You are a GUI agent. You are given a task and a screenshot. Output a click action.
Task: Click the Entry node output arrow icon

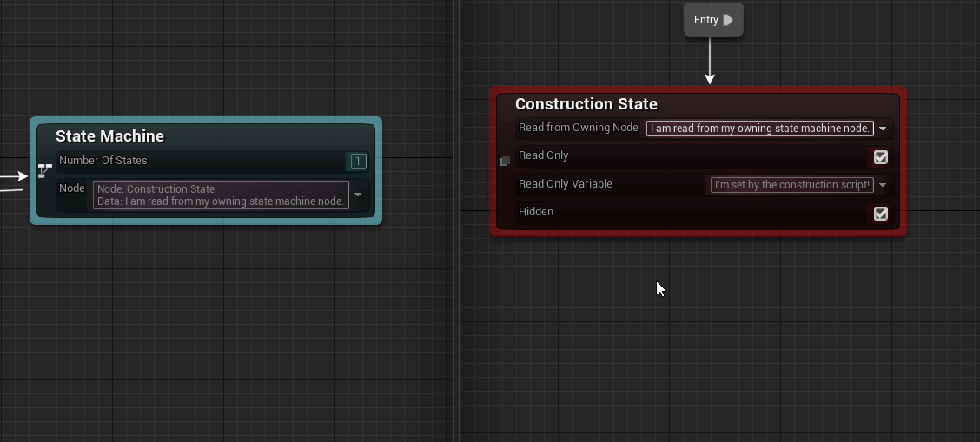728,20
